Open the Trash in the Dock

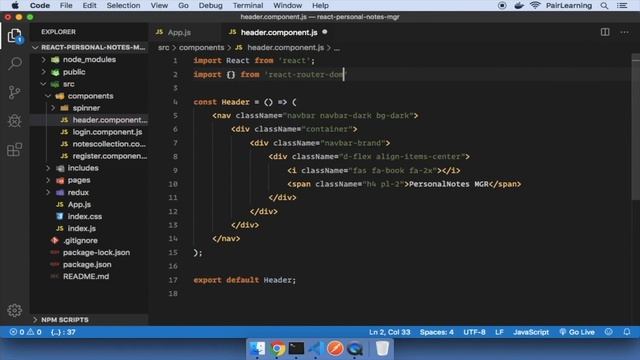point(382,348)
